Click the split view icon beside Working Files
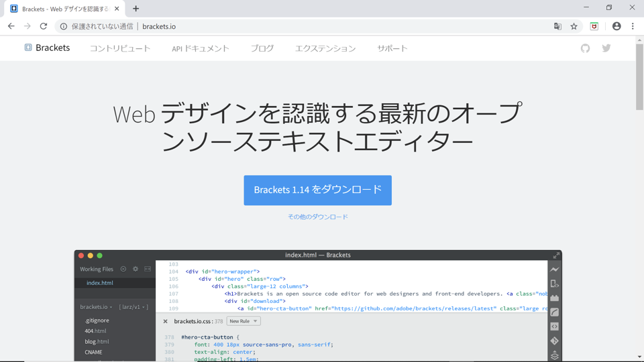This screenshot has height=362, width=644. tap(148, 269)
